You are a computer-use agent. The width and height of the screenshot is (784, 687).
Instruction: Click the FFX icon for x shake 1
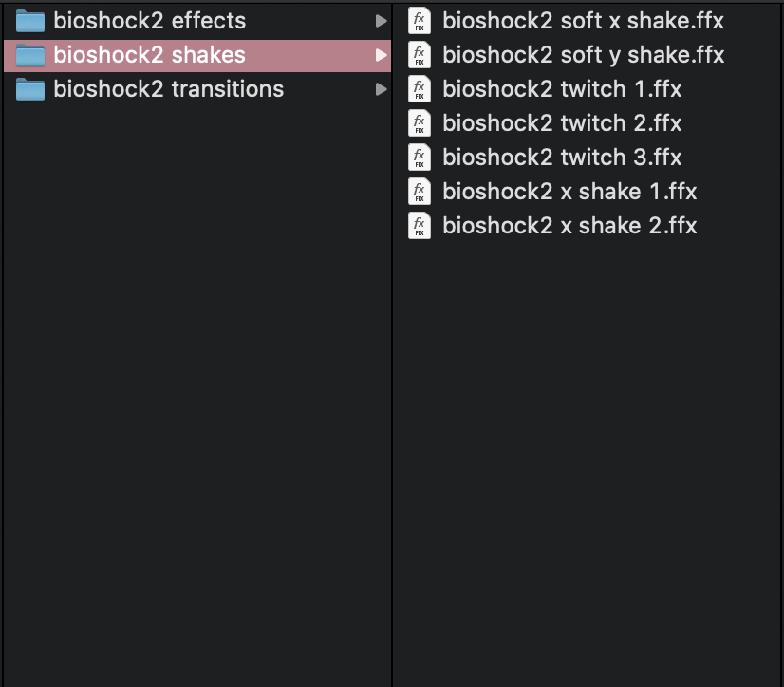coord(420,192)
